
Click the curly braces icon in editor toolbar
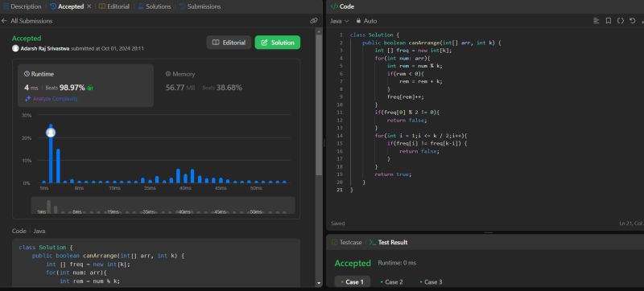[x=620, y=21]
